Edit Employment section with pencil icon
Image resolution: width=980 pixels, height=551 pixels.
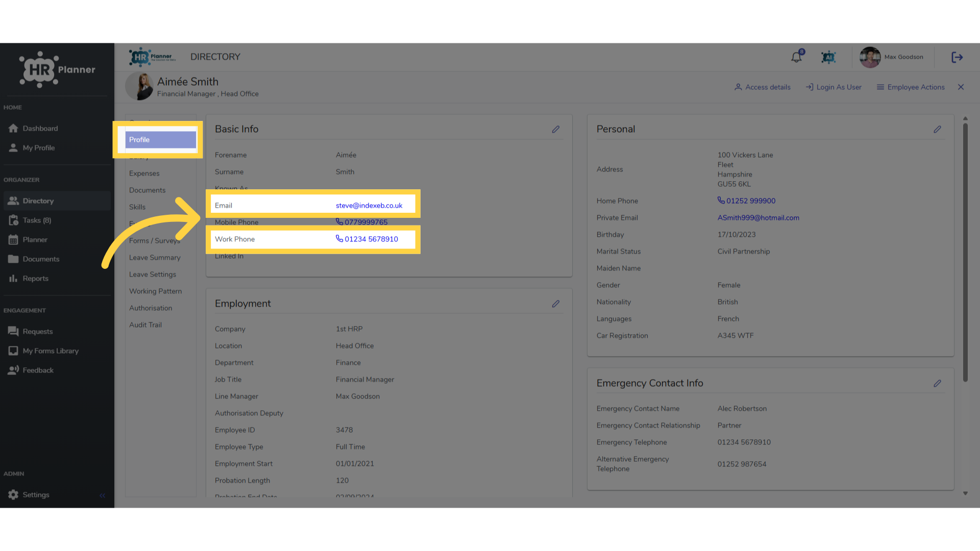(x=556, y=304)
